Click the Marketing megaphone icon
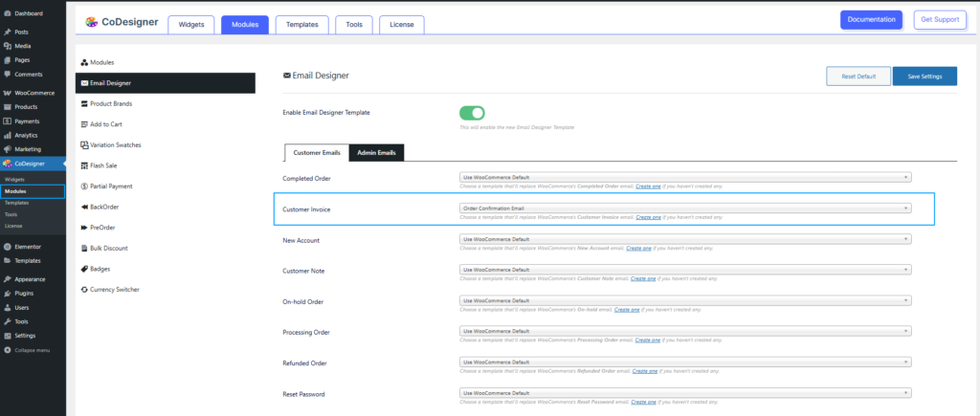Screen dimensions: 980x416 (7, 149)
